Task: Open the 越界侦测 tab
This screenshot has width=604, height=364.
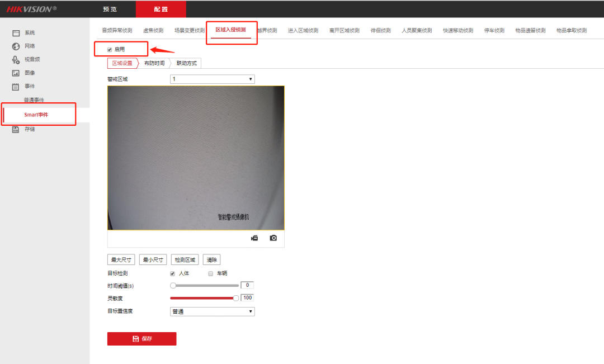Action: 267,30
